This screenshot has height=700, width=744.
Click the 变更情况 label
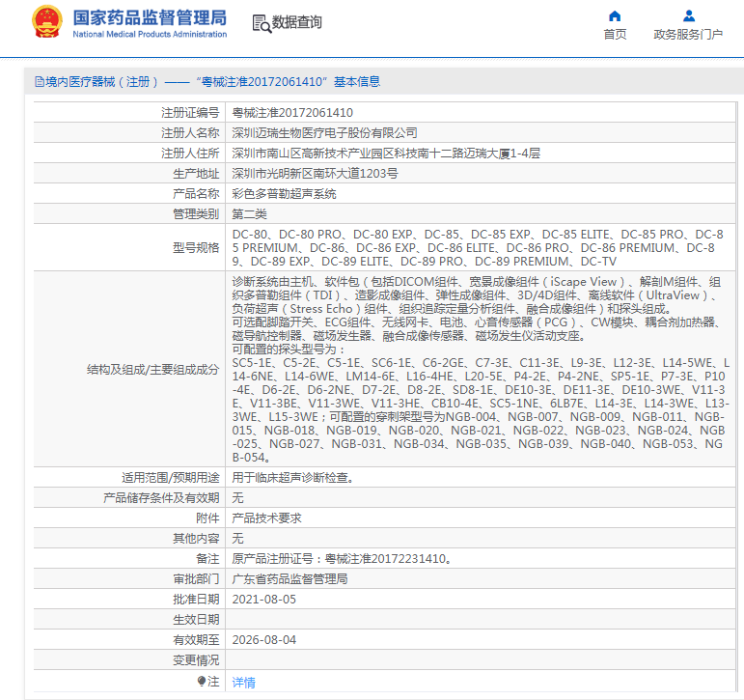point(196,660)
